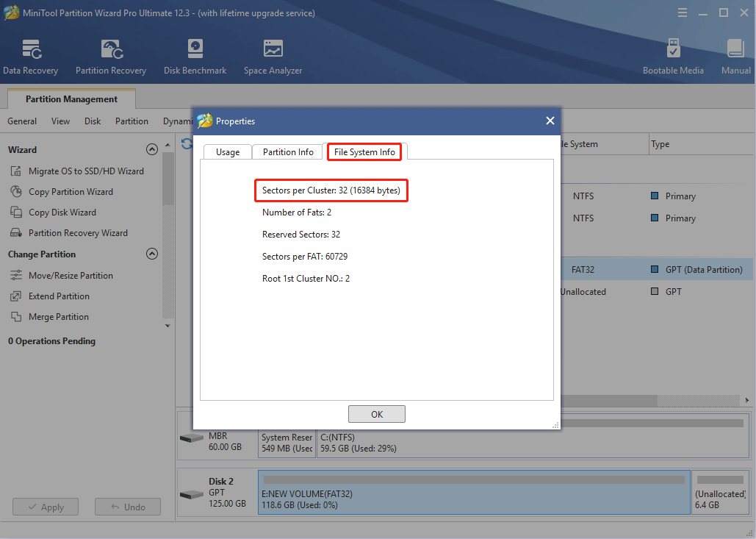The height and width of the screenshot is (539, 756).
Task: Launch the Partition Recovery tool
Action: coord(111,57)
